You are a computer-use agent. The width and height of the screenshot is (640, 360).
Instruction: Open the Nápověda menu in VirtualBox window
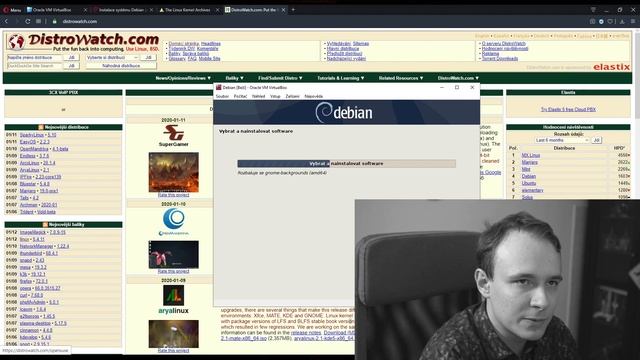tap(313, 96)
